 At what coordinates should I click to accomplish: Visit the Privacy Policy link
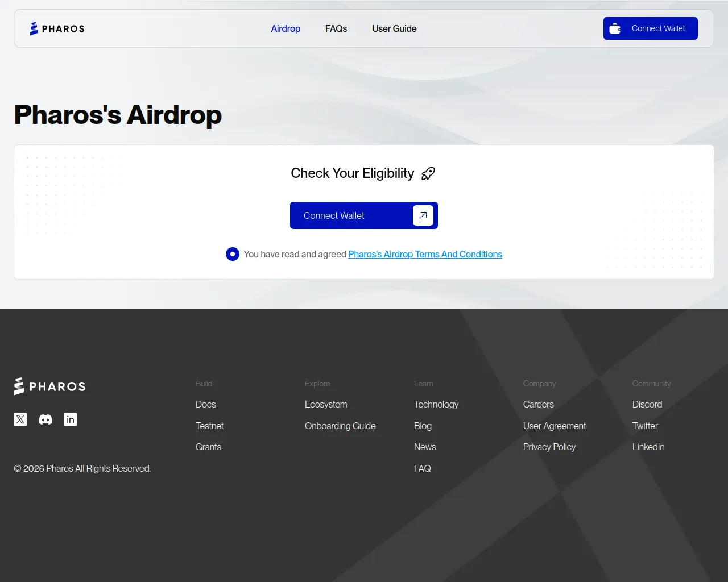(x=549, y=447)
